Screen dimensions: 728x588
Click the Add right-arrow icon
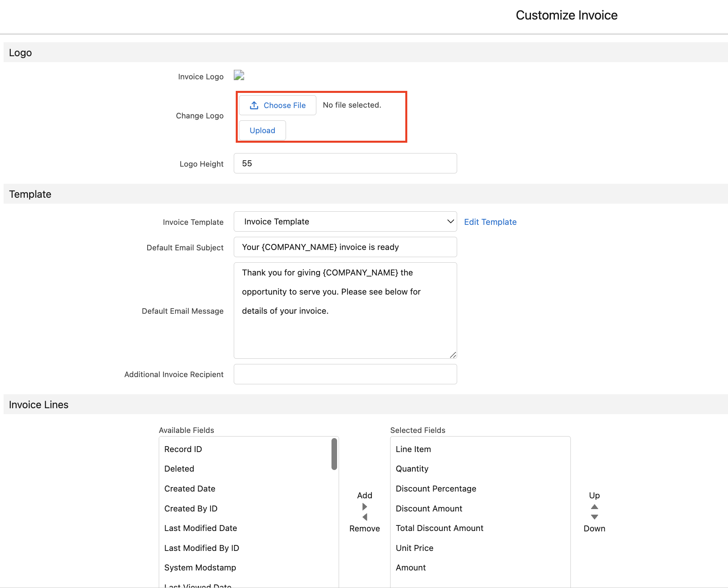coord(365,507)
